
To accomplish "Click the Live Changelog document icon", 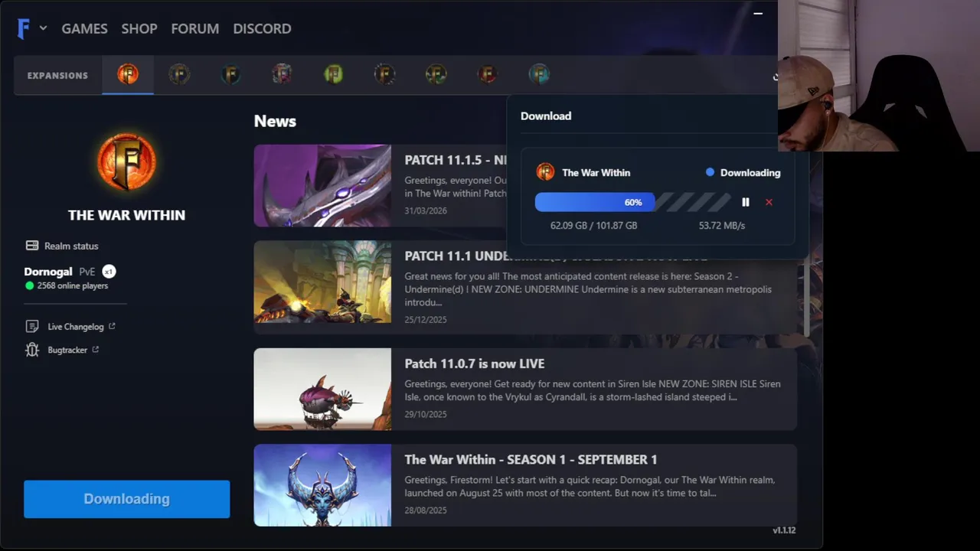I will pos(32,327).
